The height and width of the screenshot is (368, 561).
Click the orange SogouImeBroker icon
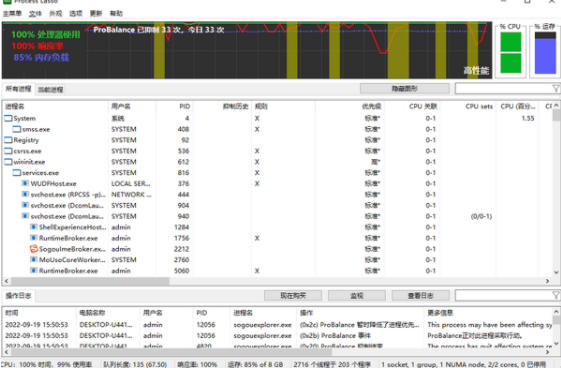(34, 249)
